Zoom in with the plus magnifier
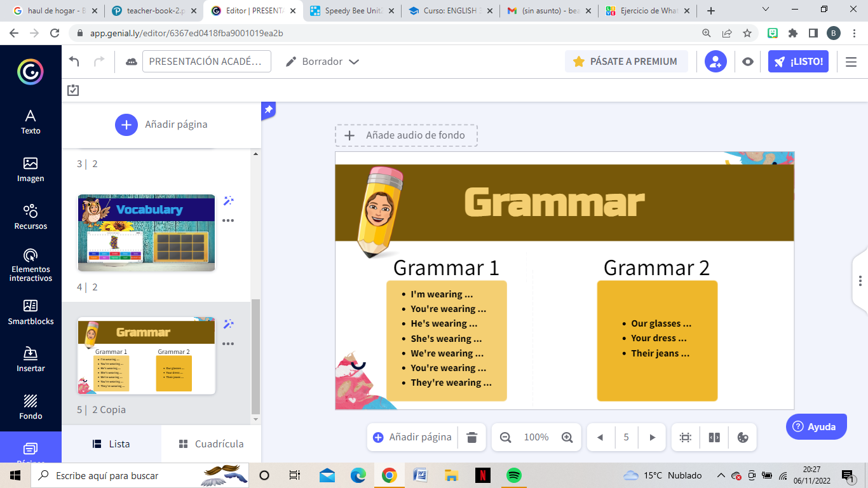The image size is (868, 488). pyautogui.click(x=567, y=437)
